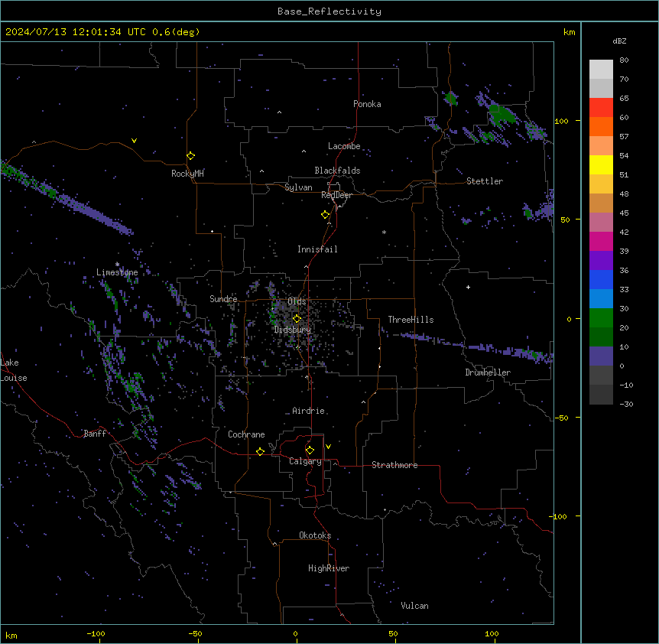Select the ThreeHills label
This screenshot has width=659, height=644.
(411, 320)
